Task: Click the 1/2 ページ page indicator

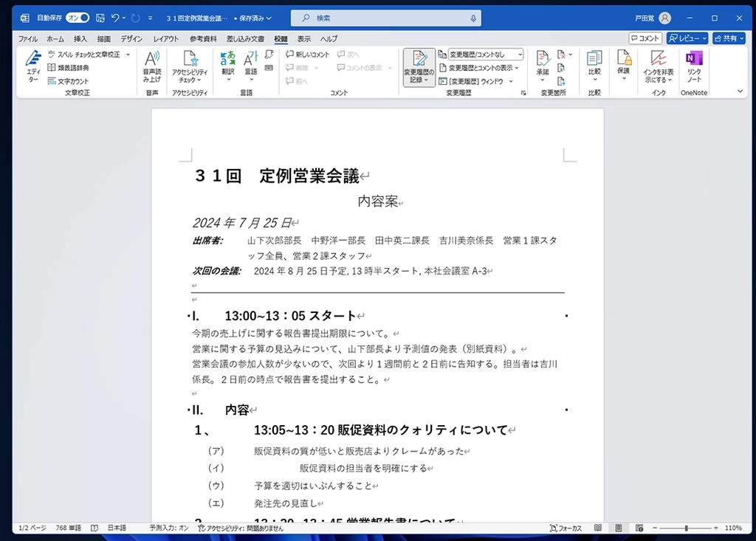Action: pyautogui.click(x=32, y=528)
